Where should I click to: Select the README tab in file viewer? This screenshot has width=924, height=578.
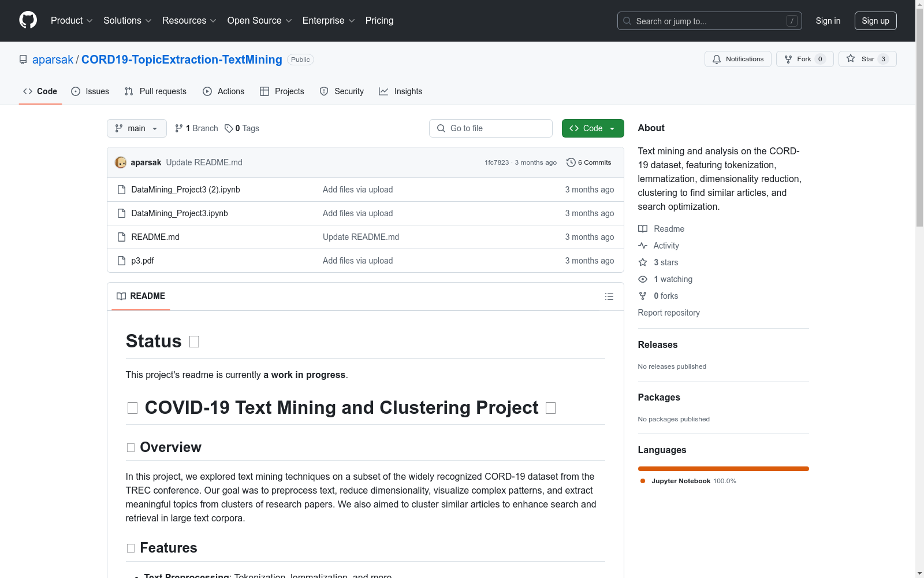[141, 296]
